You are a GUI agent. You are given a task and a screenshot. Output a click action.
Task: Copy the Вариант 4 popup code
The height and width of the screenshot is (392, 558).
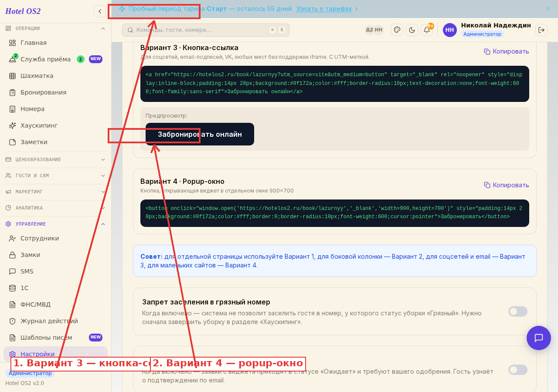pyautogui.click(x=507, y=185)
